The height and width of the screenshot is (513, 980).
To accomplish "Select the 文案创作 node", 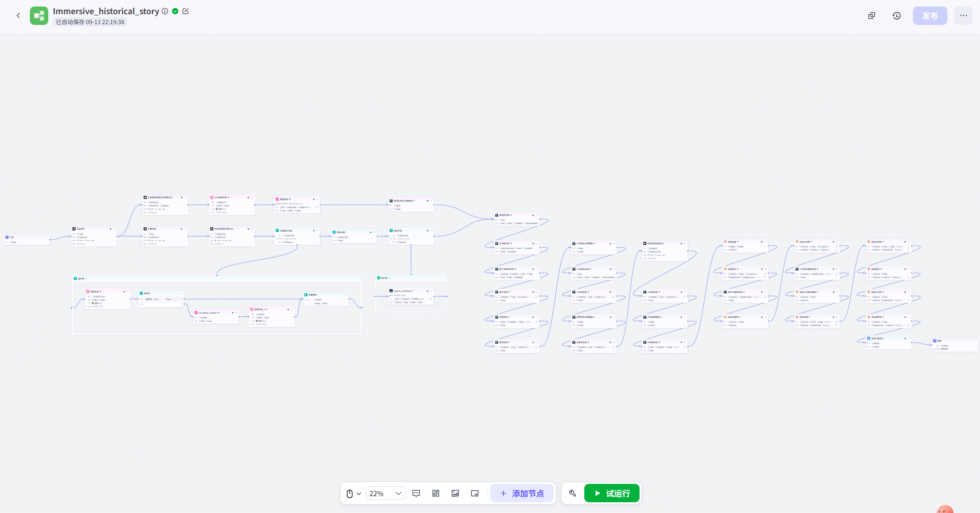I will tap(94, 236).
